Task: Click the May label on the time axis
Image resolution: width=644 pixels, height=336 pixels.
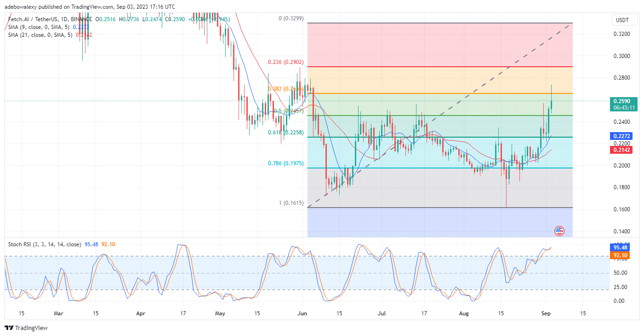Action: 220,313
